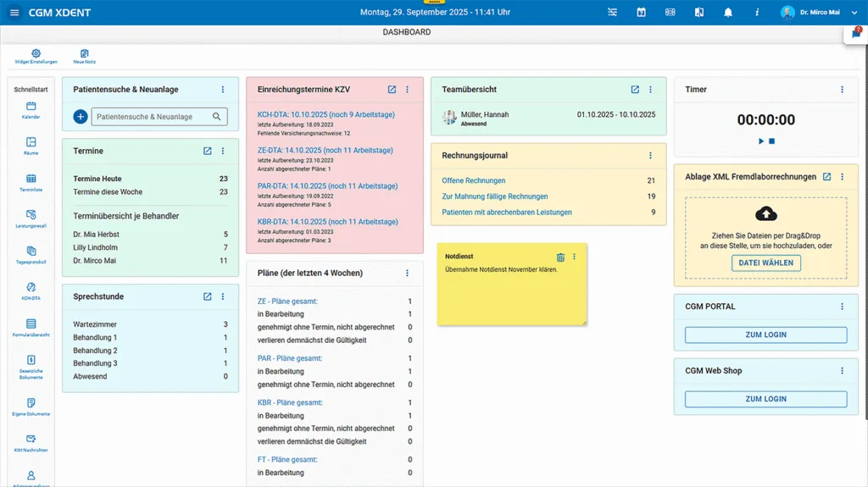Open options menu of Pläne widget
Image resolution: width=868 pixels, height=487 pixels.
point(407,274)
